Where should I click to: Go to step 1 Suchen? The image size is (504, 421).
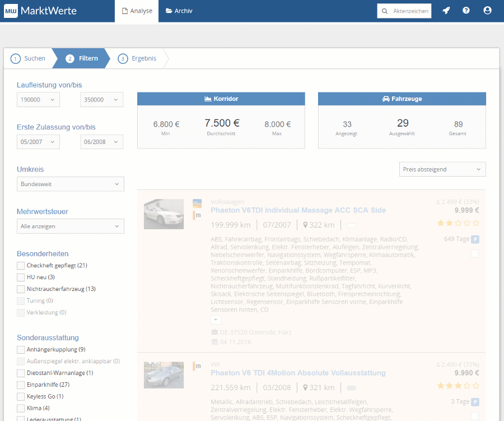[28, 58]
